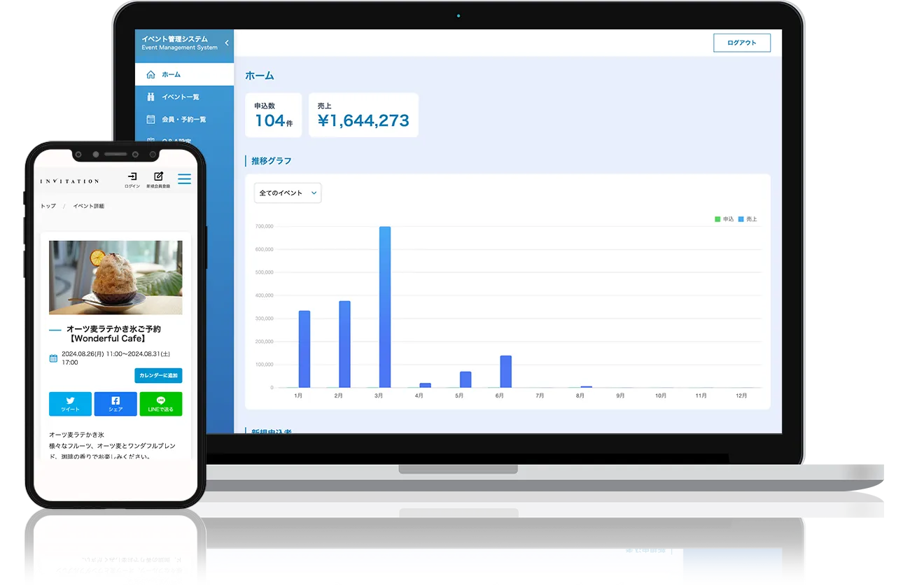910x588 pixels.
Task: Toggle the 売上 legend series
Action: tap(747, 219)
